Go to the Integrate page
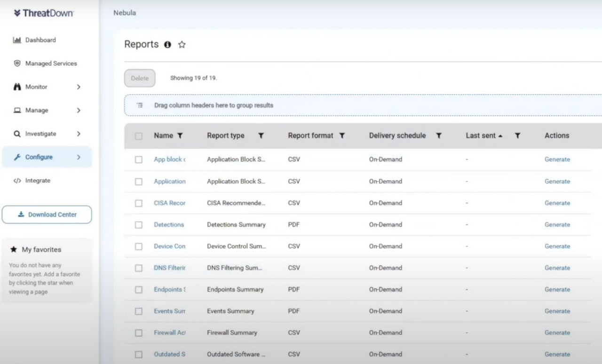 click(37, 180)
